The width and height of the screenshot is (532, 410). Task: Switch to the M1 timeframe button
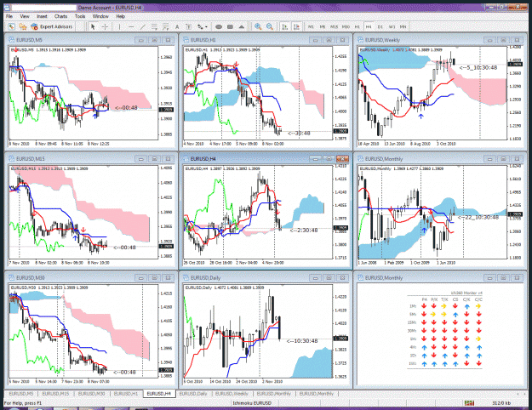(x=311, y=26)
